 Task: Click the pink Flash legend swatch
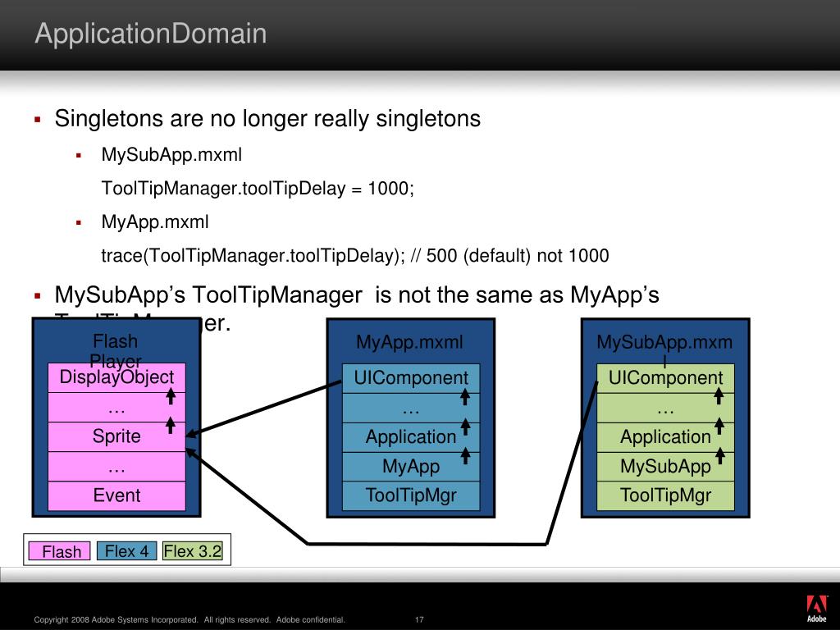click(x=59, y=551)
